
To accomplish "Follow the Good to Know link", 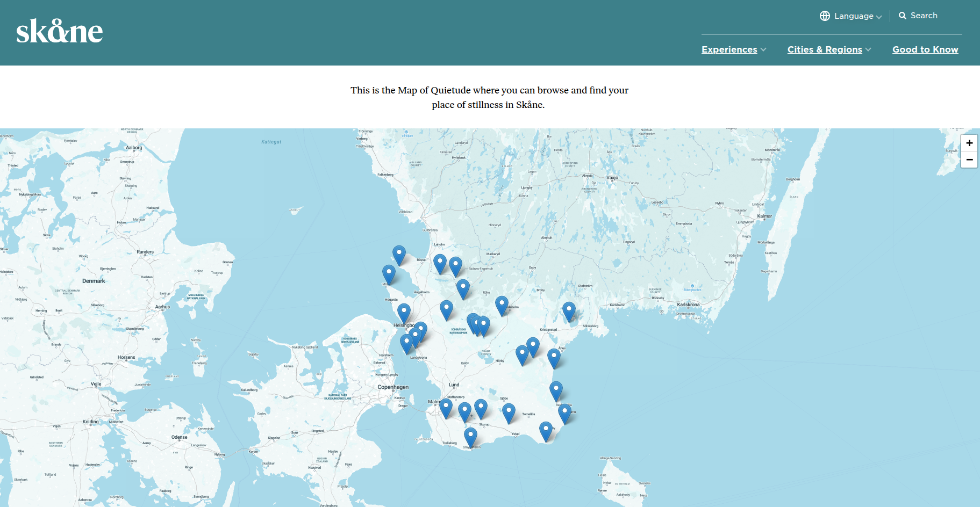I will (x=925, y=49).
